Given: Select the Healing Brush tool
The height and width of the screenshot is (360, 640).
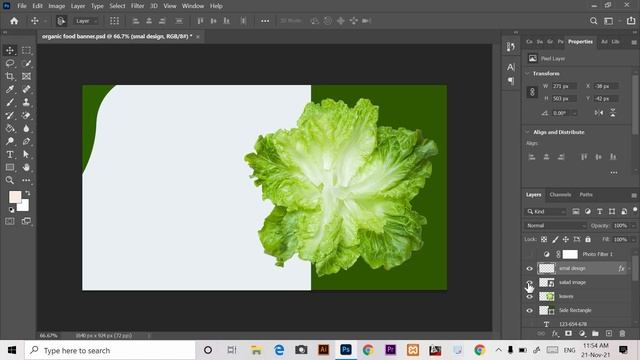Looking at the screenshot, I should pyautogui.click(x=26, y=89).
